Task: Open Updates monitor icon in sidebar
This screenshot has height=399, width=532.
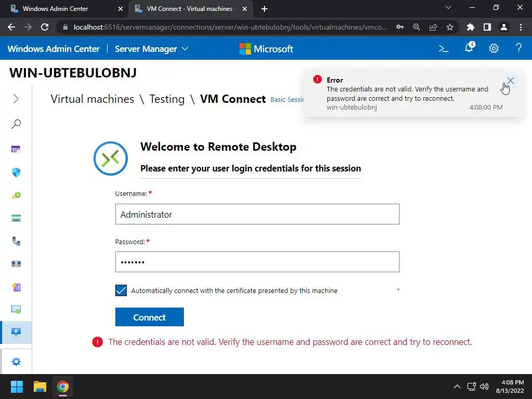Action: click(x=16, y=310)
